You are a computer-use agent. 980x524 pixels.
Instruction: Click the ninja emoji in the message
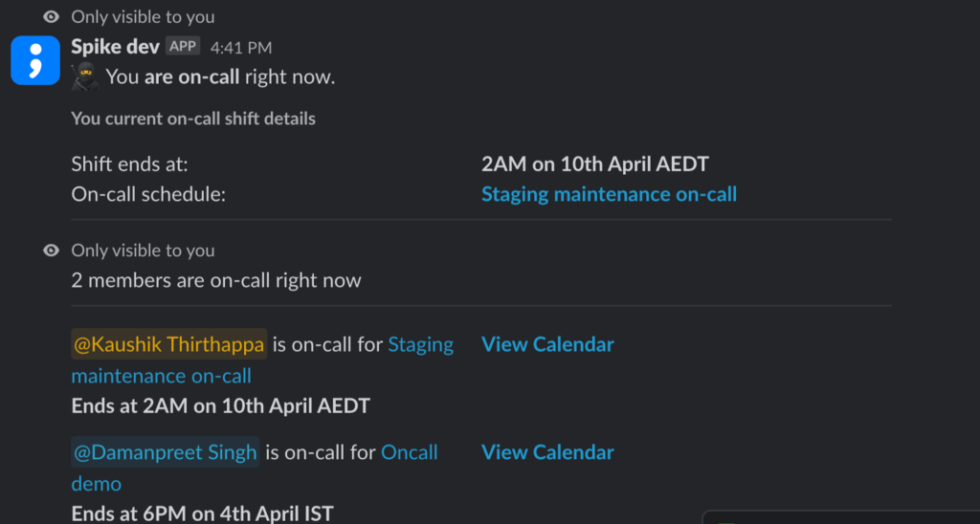click(x=85, y=76)
